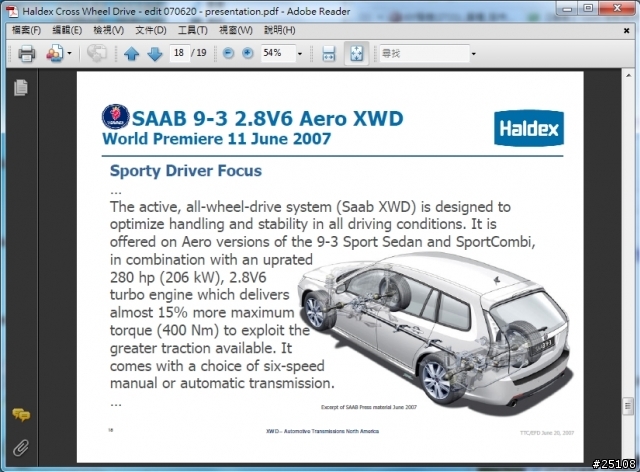Click the scroll up arrow of vertical scrollbar
The image size is (640, 472).
coord(629,75)
